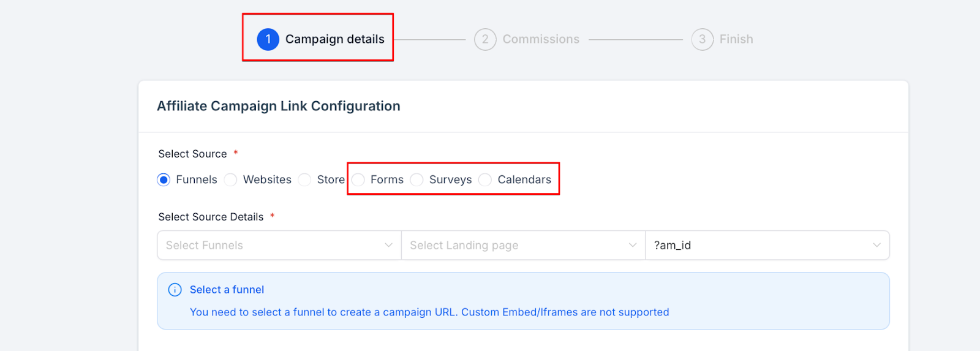The height and width of the screenshot is (351, 980).
Task: Click the Select a funnel notice title
Action: (x=227, y=290)
